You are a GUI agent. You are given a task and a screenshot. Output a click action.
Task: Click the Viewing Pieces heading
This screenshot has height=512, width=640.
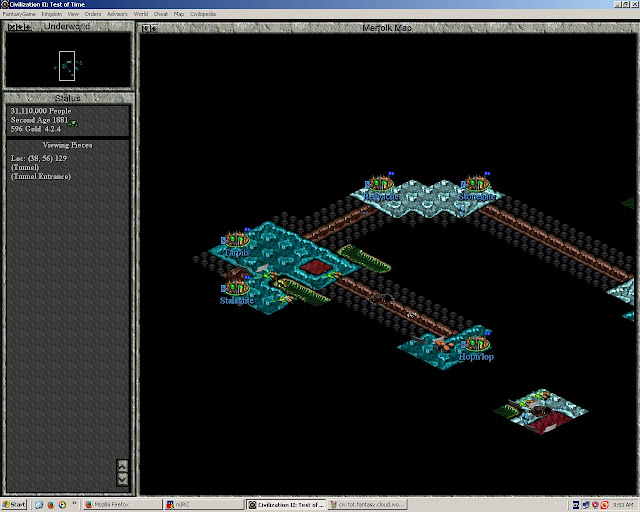pyautogui.click(x=67, y=145)
